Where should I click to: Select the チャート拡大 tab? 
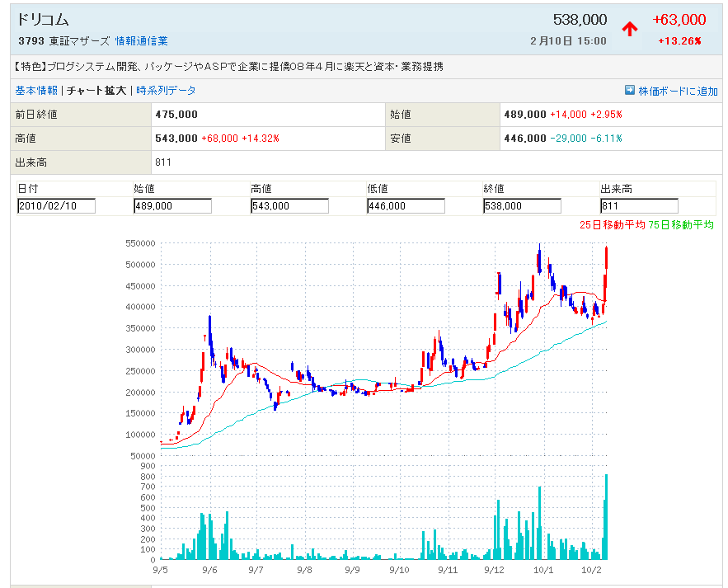coord(96,91)
